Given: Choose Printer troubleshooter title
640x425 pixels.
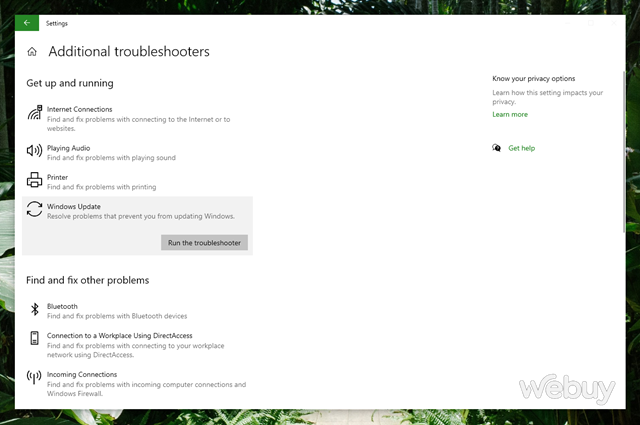Looking at the screenshot, I should click(x=58, y=177).
